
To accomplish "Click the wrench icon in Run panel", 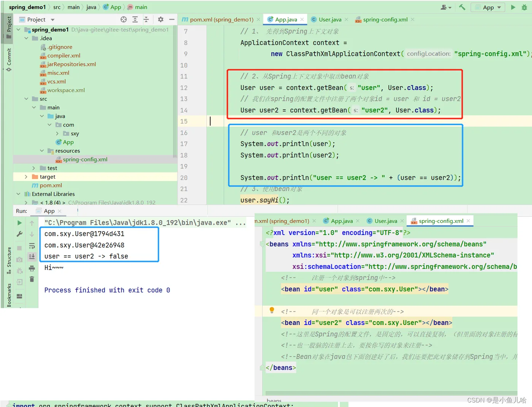I will coord(19,234).
